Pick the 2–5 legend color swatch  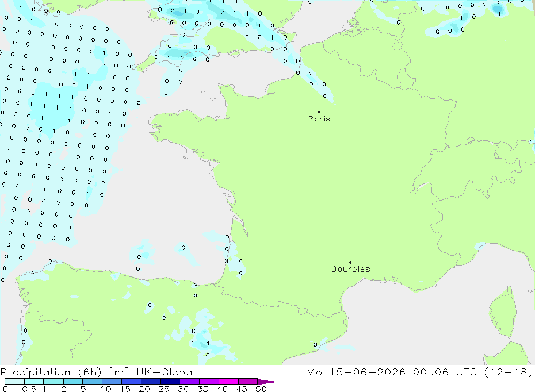click(73, 381)
